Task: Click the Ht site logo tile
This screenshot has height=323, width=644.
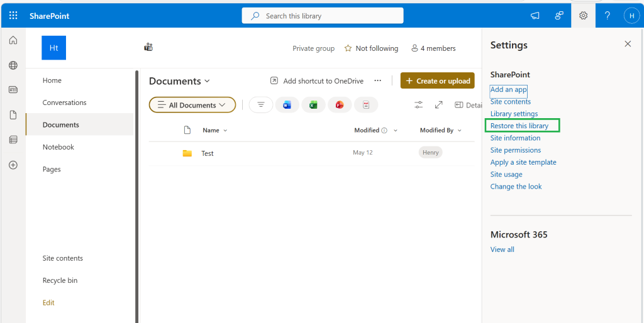Action: [54, 48]
